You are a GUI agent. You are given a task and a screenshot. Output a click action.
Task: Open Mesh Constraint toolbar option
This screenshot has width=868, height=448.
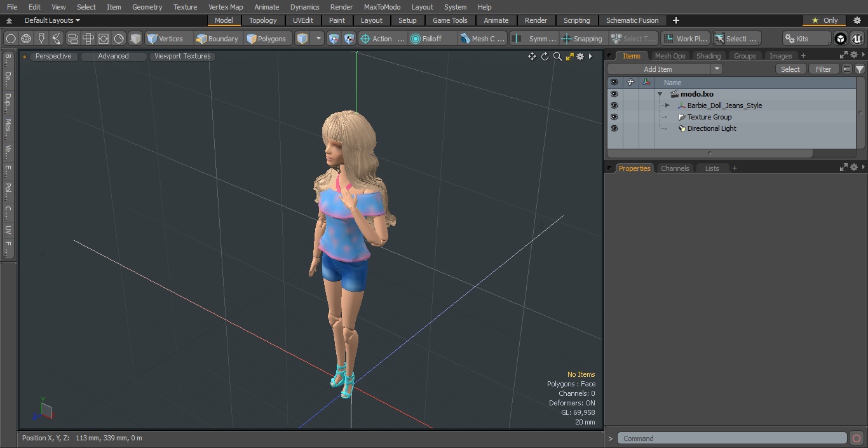click(x=483, y=39)
